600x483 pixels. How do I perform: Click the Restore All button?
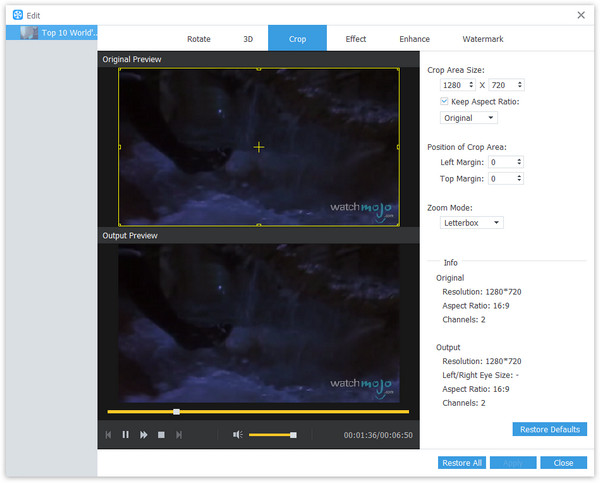tap(462, 463)
